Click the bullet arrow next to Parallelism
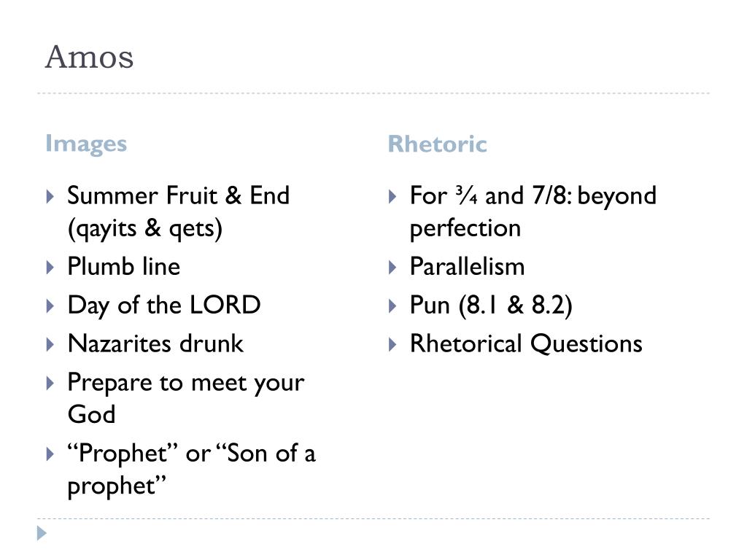The height and width of the screenshot is (560, 747). 392,267
